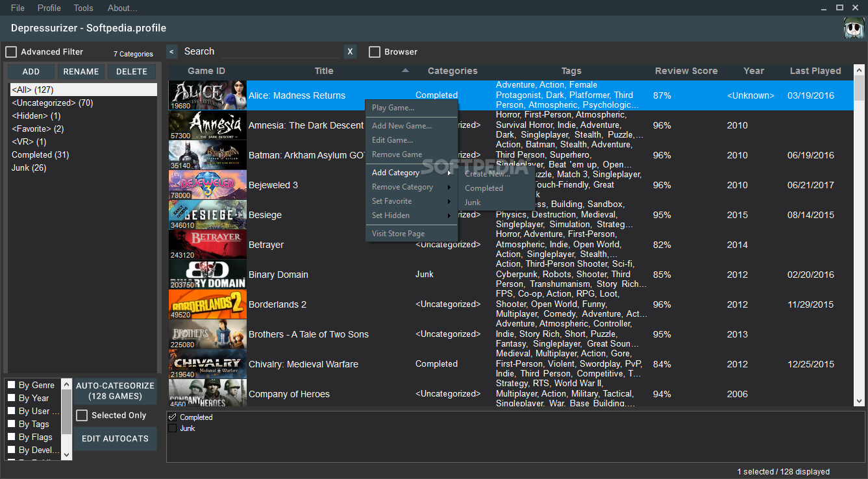Click the Chivalry Medieval Warfare banner thumbnail
Image resolution: width=868 pixels, height=479 pixels.
[x=208, y=364]
